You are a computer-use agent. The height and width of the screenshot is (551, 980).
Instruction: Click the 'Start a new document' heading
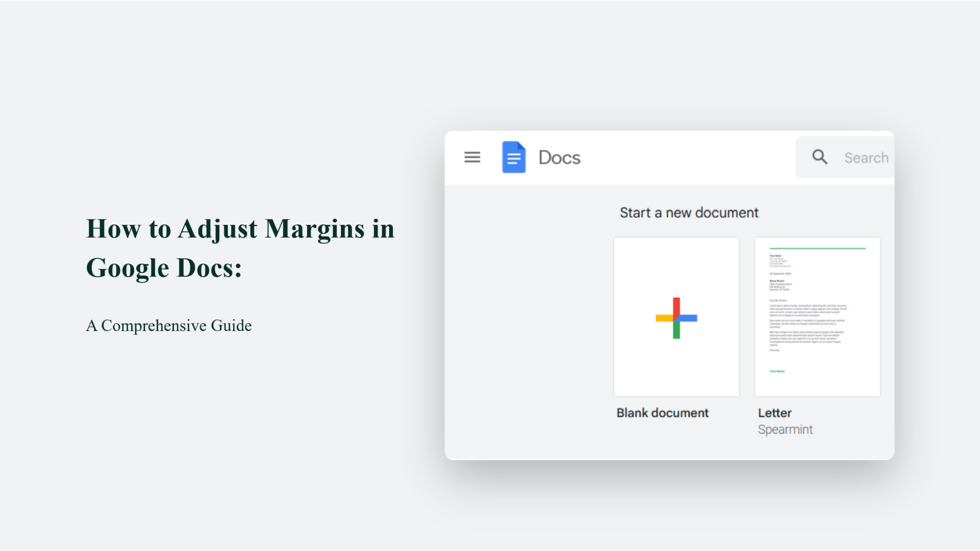[689, 212]
